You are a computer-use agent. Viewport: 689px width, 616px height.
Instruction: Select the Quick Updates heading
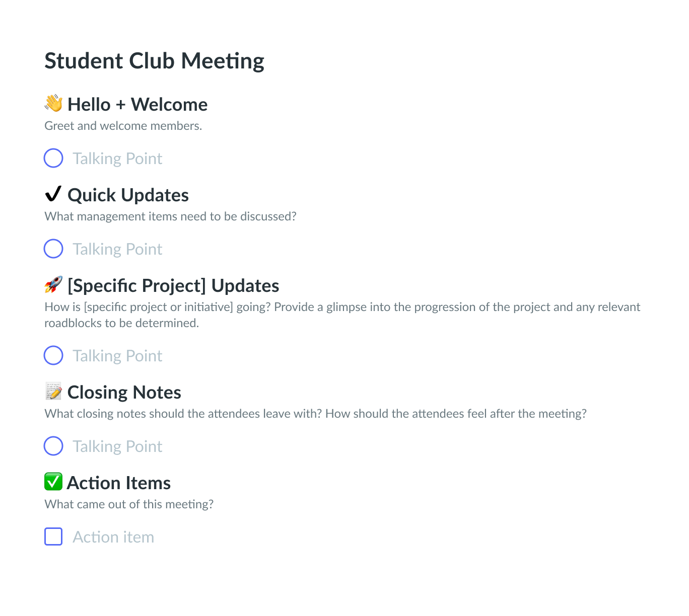coord(128,195)
